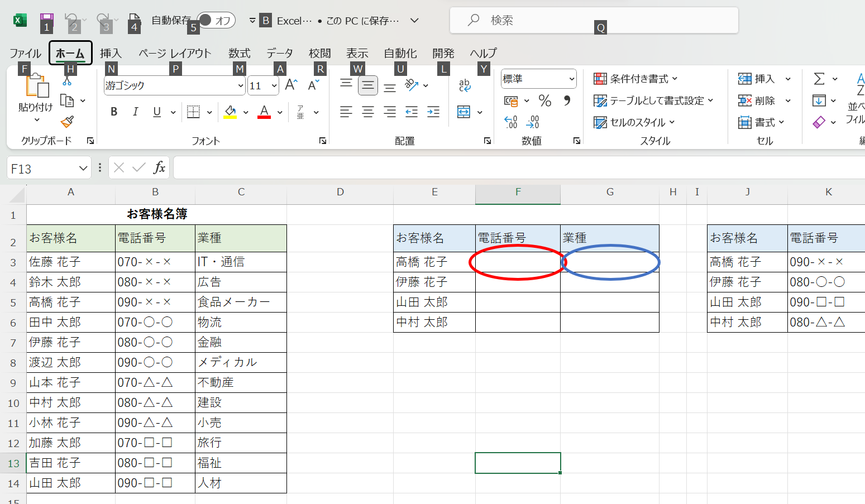The height and width of the screenshot is (504, 865).
Task: Click the Undo arrow icon
Action: 71,20
